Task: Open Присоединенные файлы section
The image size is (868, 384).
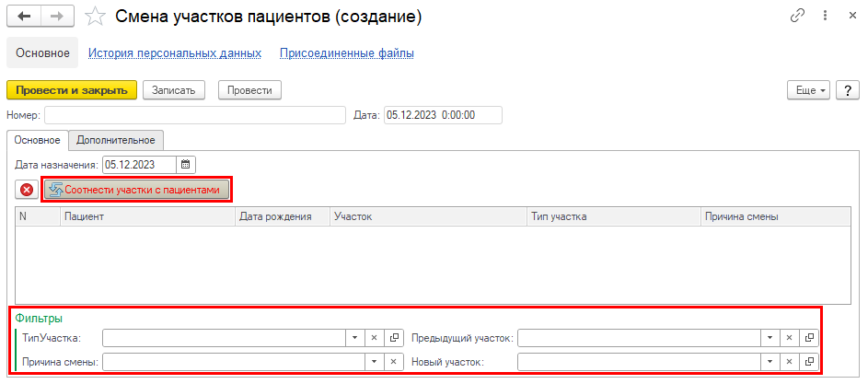Action: click(x=347, y=53)
